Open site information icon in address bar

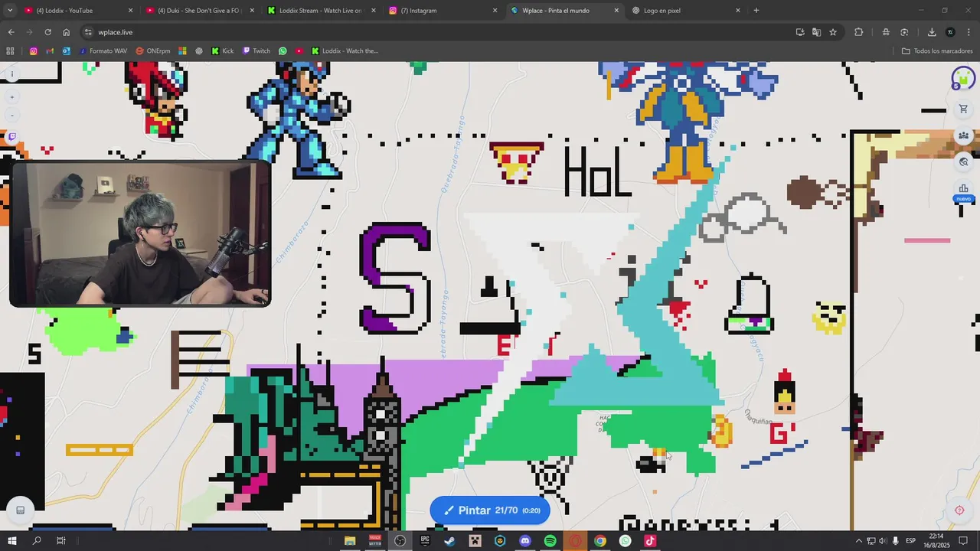(x=88, y=32)
